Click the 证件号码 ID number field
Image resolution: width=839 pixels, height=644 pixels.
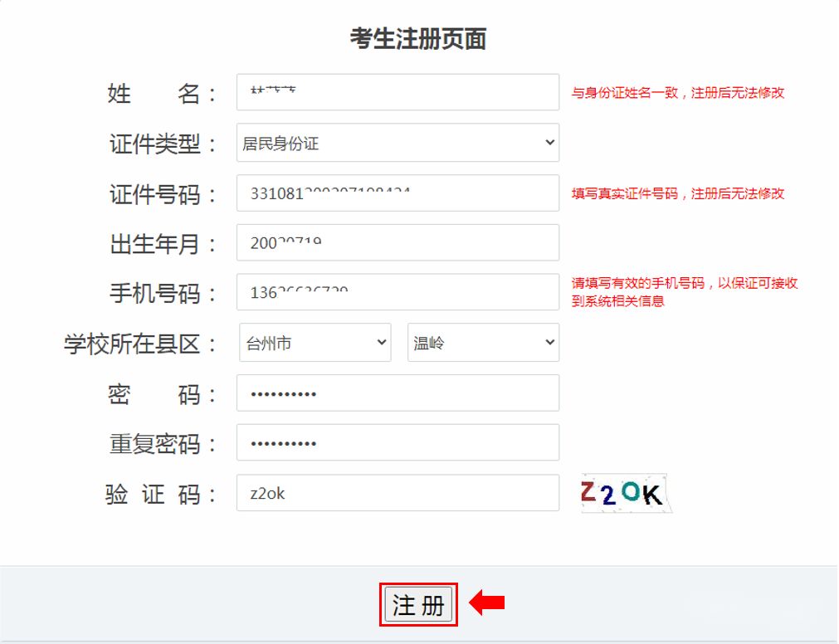coord(398,193)
